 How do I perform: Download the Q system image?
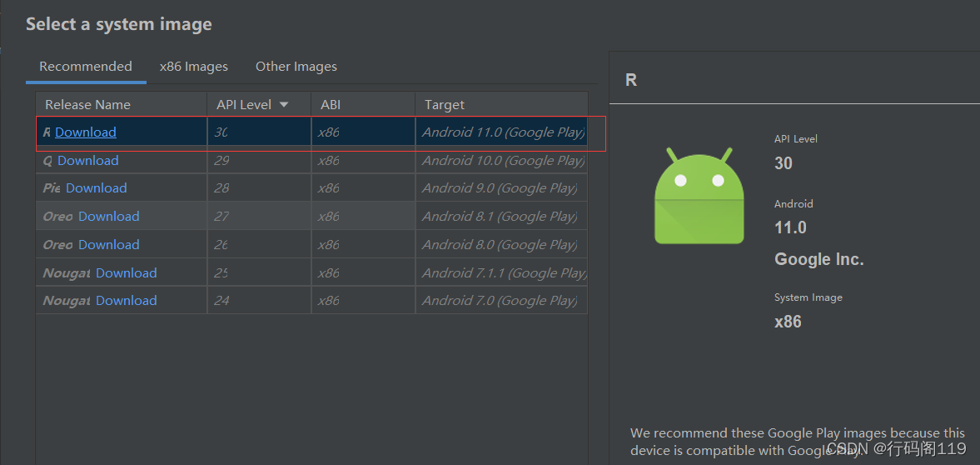[88, 160]
